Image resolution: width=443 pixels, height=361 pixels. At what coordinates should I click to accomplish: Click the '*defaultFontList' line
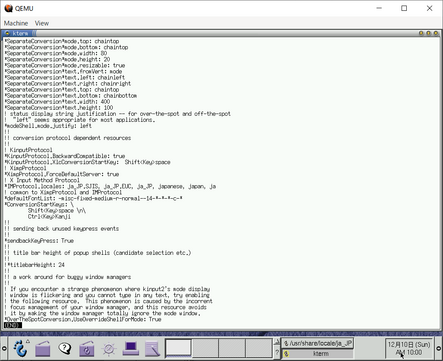93,199
